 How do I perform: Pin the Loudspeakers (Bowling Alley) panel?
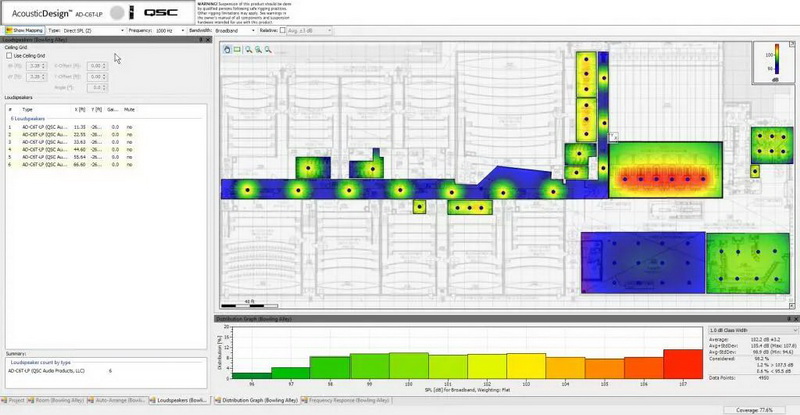tap(201, 39)
